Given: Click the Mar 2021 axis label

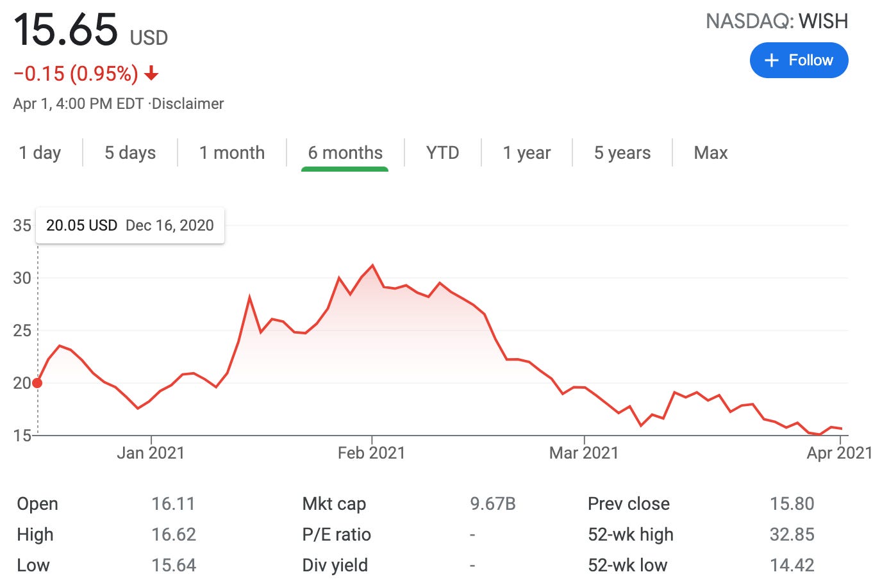Looking at the screenshot, I should coord(584,453).
